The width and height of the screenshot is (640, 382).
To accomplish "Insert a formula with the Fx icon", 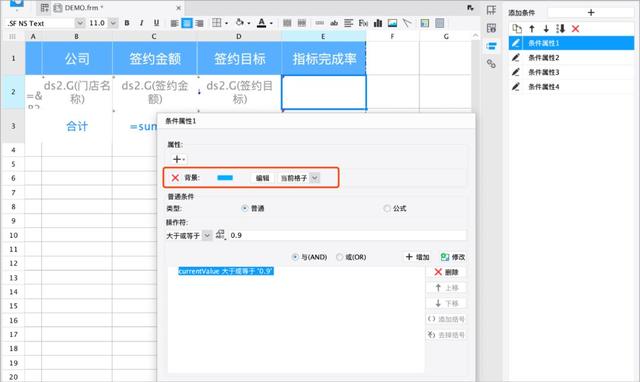I will click(x=363, y=23).
